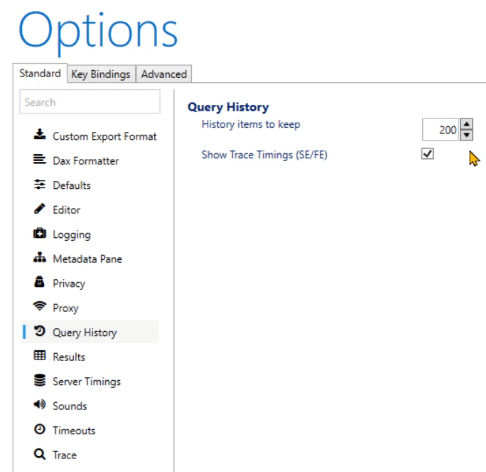Image resolution: width=486 pixels, height=472 pixels.
Task: Click the Metadata Pane hierarchy icon
Action: coord(40,257)
